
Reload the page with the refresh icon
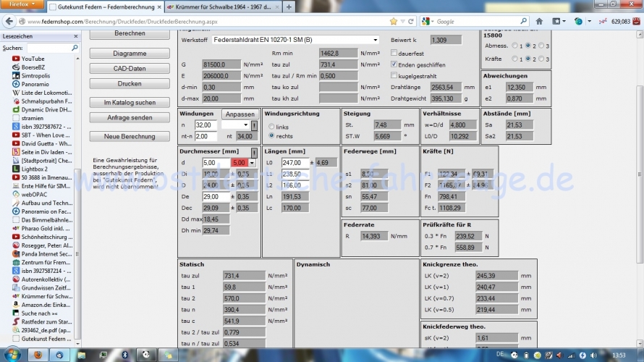pos(411,22)
